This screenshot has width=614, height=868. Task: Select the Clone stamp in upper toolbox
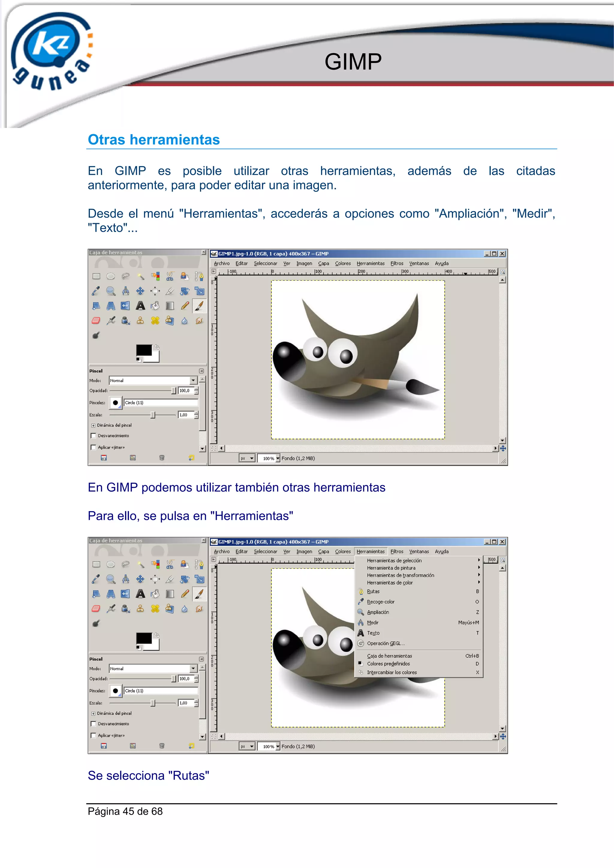click(140, 321)
